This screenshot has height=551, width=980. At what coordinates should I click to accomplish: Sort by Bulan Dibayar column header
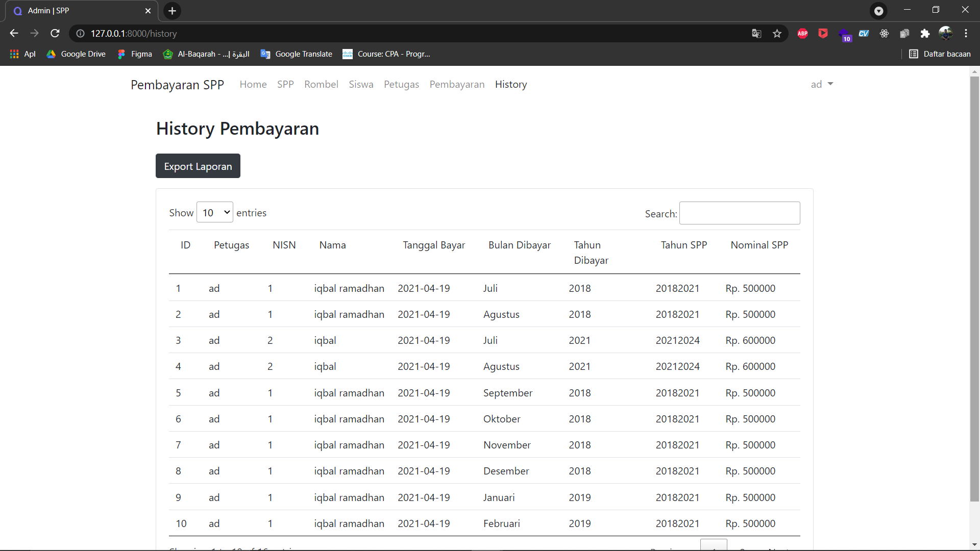[520, 245]
